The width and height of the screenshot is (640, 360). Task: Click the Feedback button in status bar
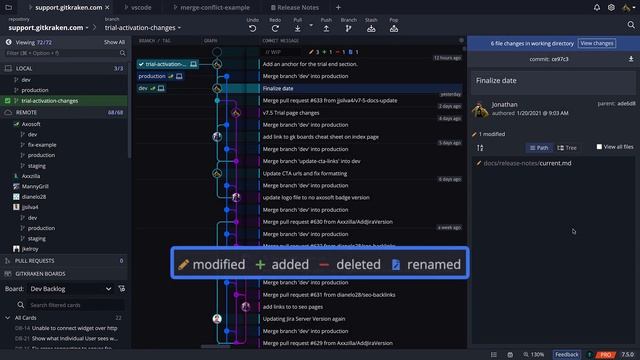pos(567,355)
